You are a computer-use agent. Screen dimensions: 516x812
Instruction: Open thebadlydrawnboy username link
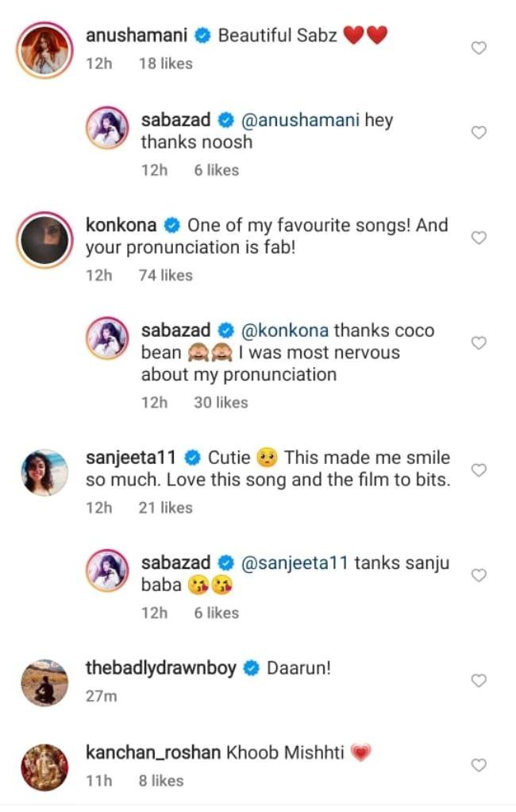click(160, 668)
